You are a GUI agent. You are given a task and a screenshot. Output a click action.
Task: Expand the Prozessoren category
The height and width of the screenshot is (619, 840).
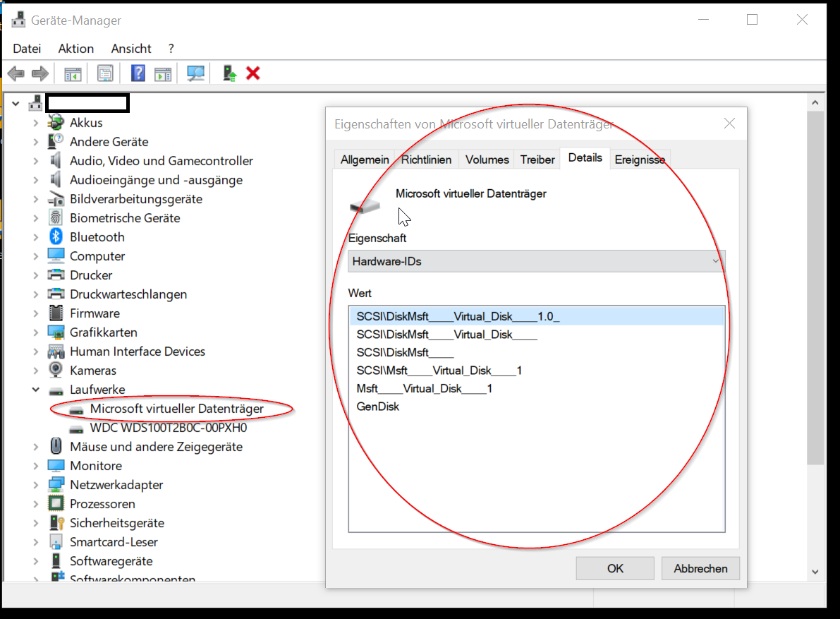(35, 504)
